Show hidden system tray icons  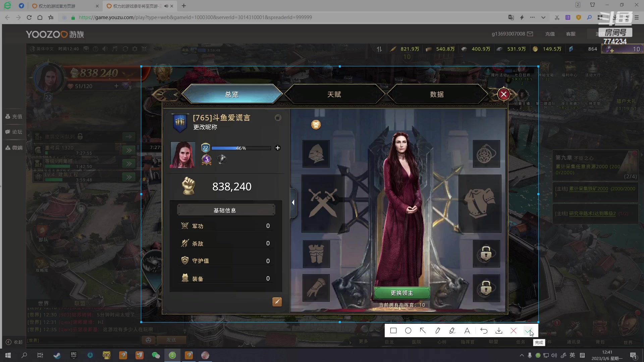[x=522, y=355]
